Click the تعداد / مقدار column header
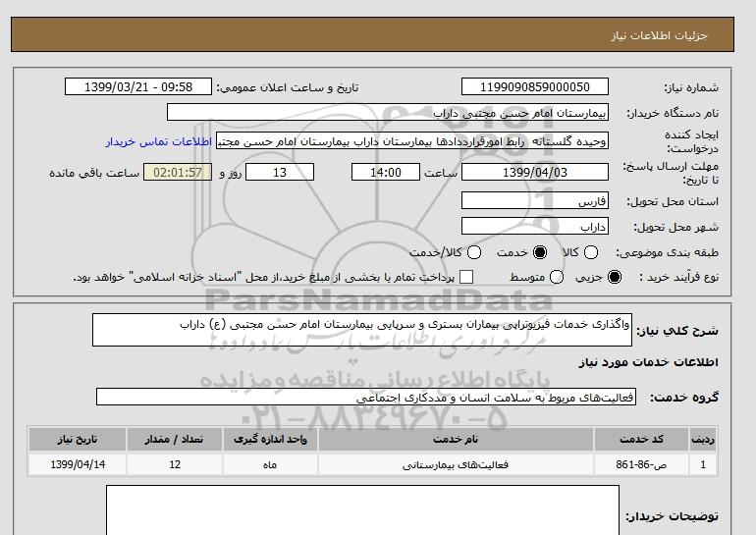Screen dimensions: 756x535 click(175, 439)
